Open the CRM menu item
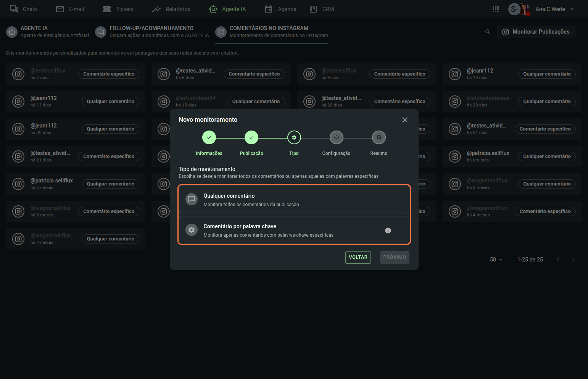The width and height of the screenshot is (588, 379). pos(322,9)
